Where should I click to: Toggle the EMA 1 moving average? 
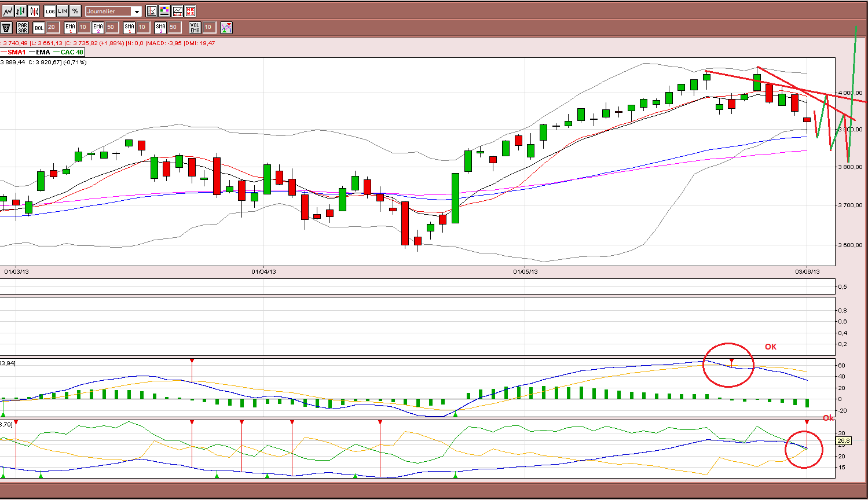pos(70,27)
